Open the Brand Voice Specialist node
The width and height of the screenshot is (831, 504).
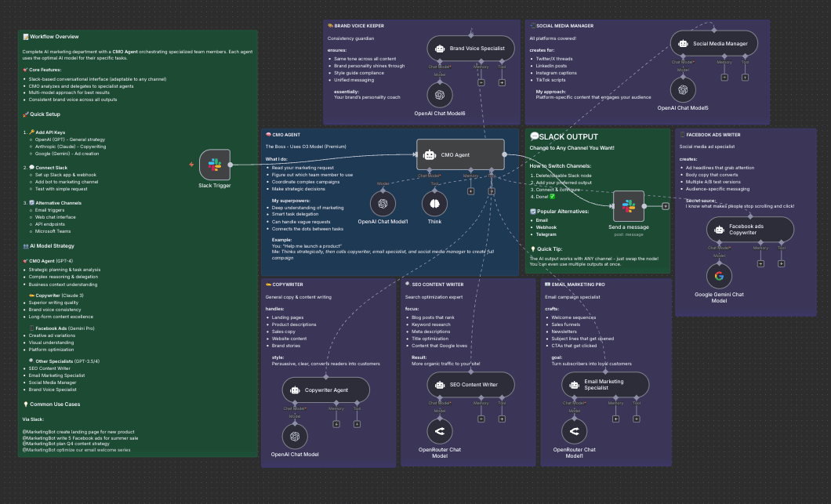point(470,49)
